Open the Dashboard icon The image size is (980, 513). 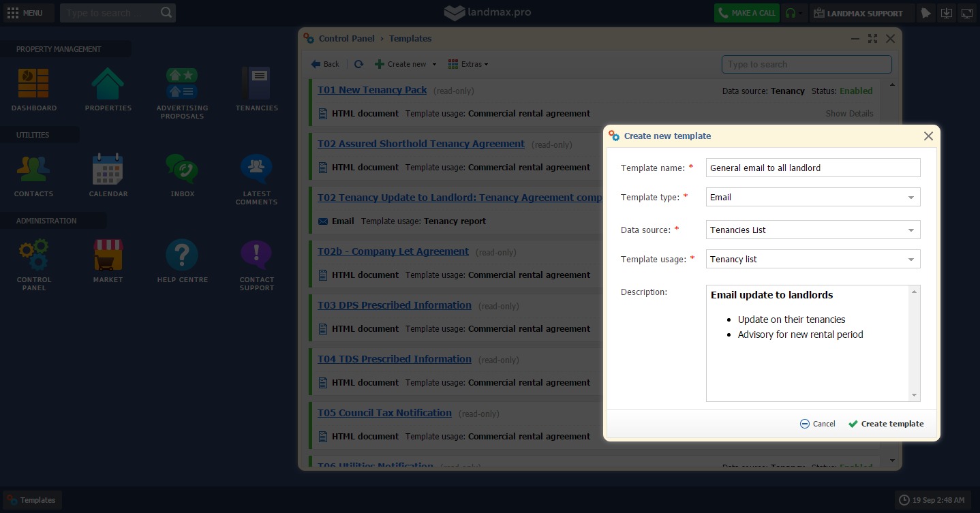33,84
